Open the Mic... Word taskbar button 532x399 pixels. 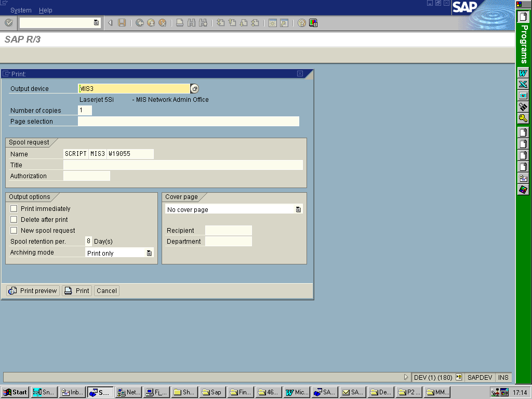click(297, 392)
